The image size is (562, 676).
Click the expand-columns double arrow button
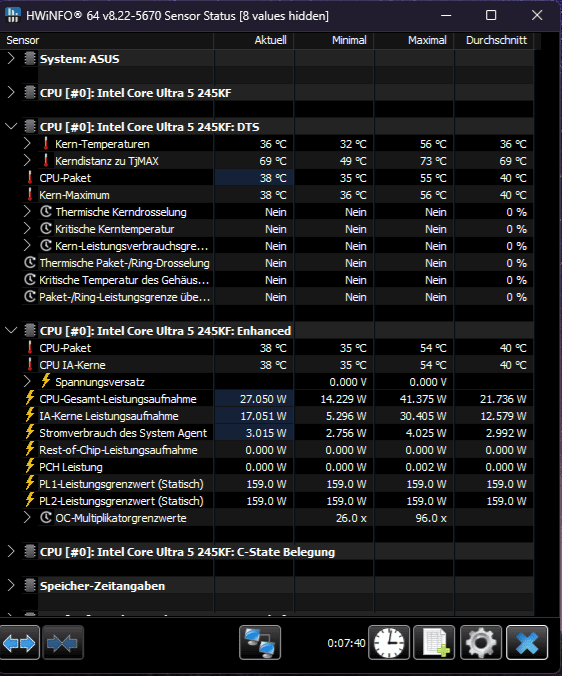pos(20,643)
